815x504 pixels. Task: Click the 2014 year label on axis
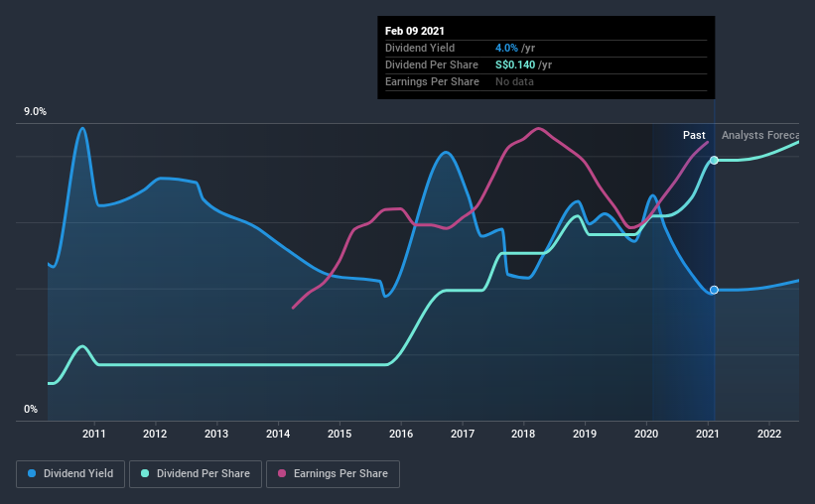[x=278, y=434]
